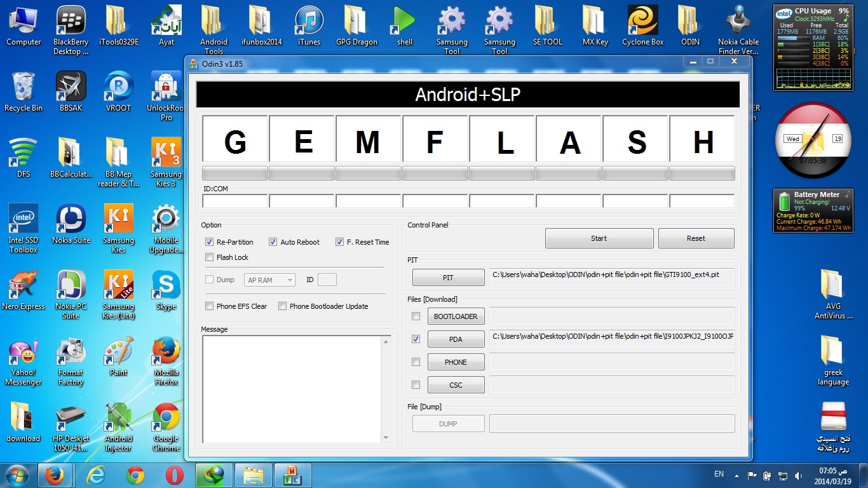Viewport: 868px width, 488px height.
Task: Open the Android Injector desktop icon
Action: click(118, 427)
